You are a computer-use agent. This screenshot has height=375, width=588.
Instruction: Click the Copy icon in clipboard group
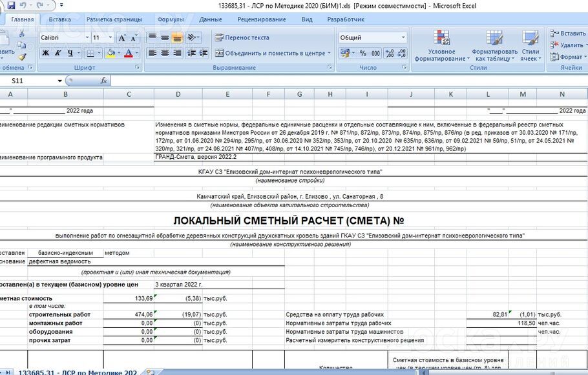[21, 45]
